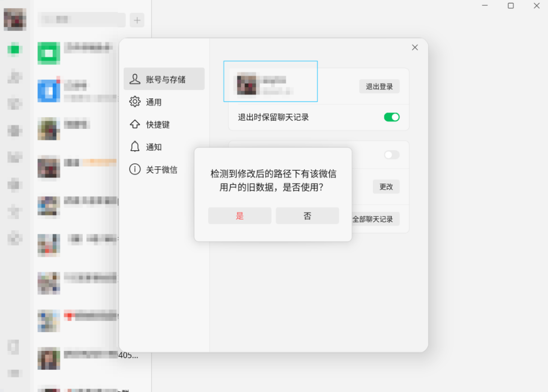This screenshot has width=548, height=392.
Task: Confirm using old data with 是 button
Action: pos(239,216)
